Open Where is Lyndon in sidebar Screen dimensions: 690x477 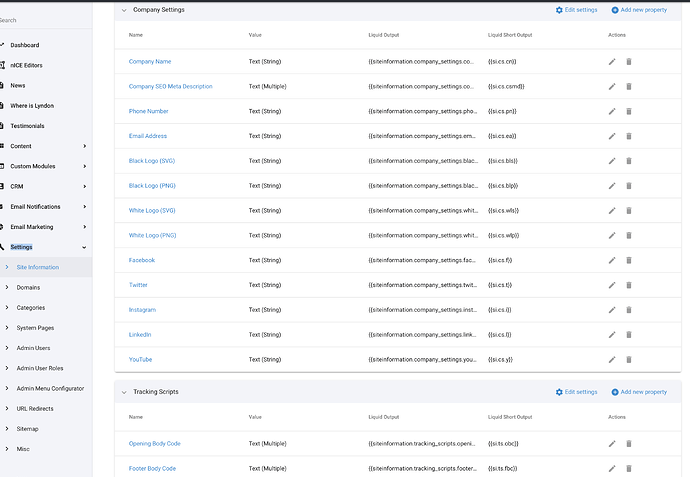[x=32, y=106]
